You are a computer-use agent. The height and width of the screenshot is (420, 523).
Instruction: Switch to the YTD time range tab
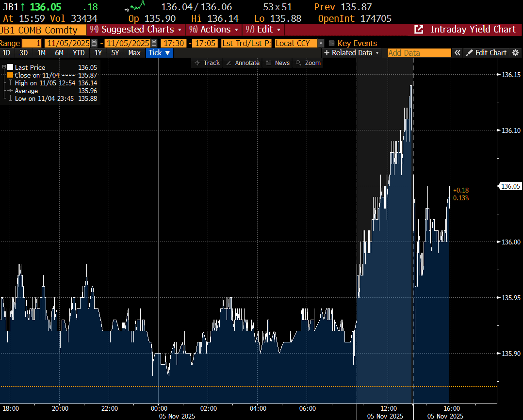(x=79, y=53)
